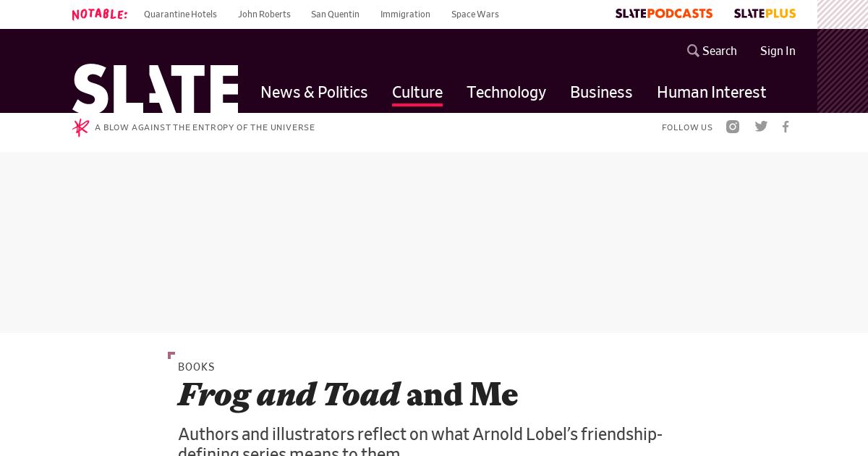
Task: Open Quarantine Hotels notable topic
Action: pyautogui.click(x=180, y=14)
